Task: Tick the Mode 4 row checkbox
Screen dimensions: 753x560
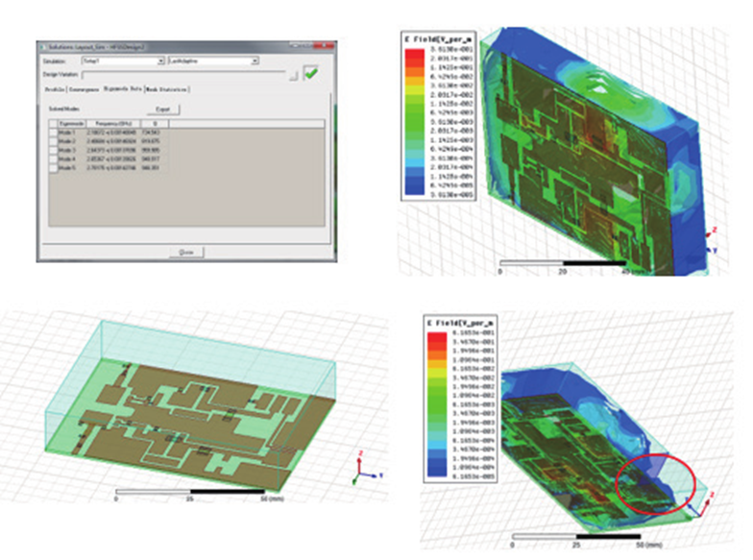Action: click(53, 159)
